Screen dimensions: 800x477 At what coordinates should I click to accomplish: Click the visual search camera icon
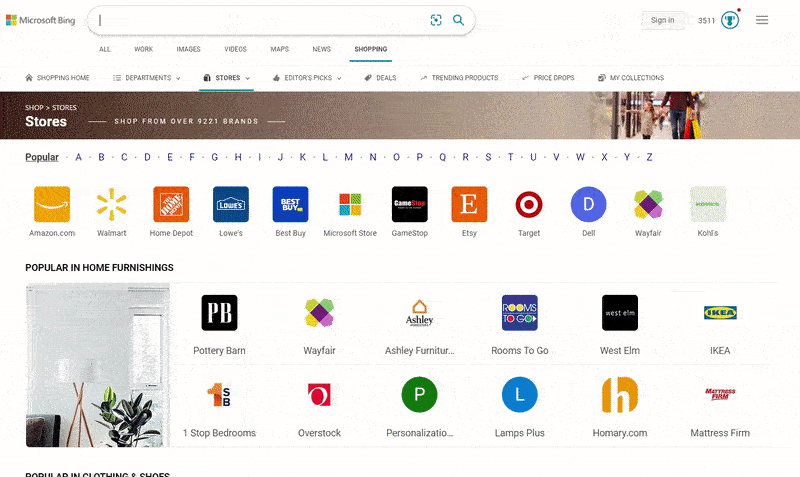pos(436,20)
